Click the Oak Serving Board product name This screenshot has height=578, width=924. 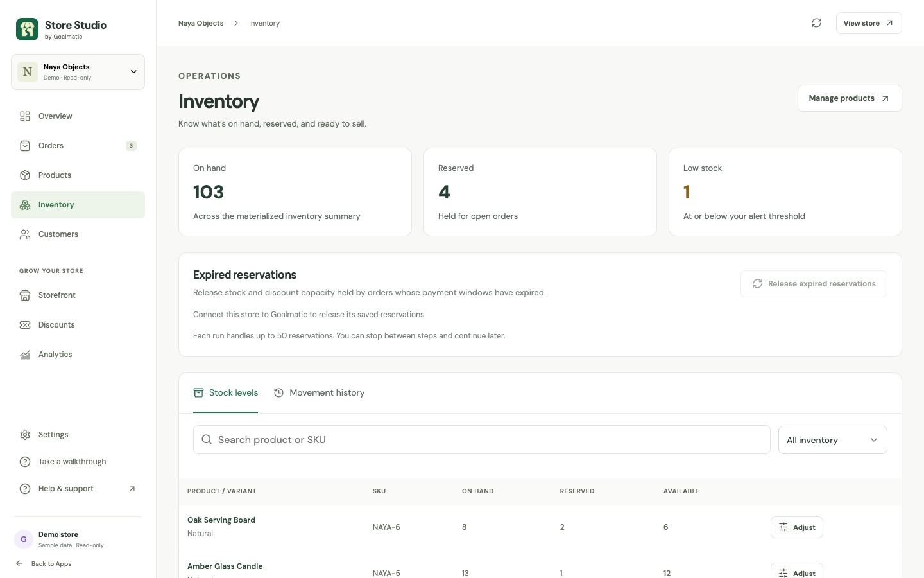tap(221, 520)
